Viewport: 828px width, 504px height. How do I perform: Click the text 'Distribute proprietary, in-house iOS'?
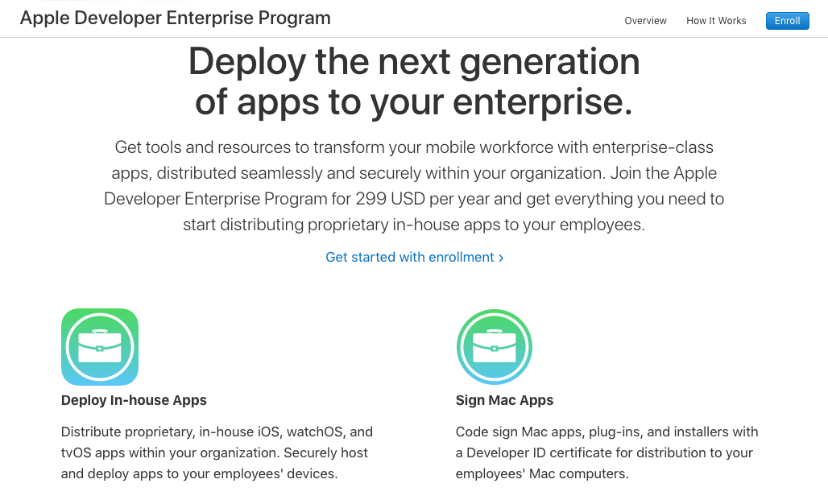tap(217, 452)
